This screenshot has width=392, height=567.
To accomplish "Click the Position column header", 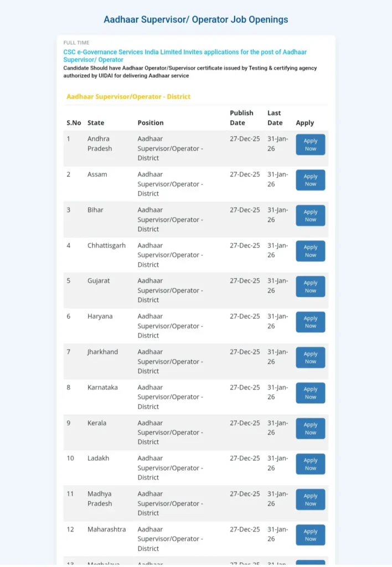I will tap(151, 122).
